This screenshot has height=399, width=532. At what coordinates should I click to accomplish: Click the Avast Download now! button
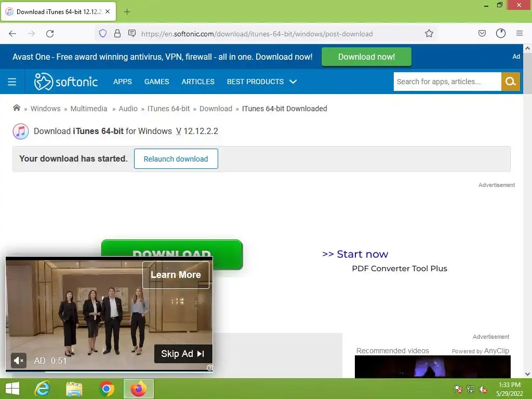[366, 57]
